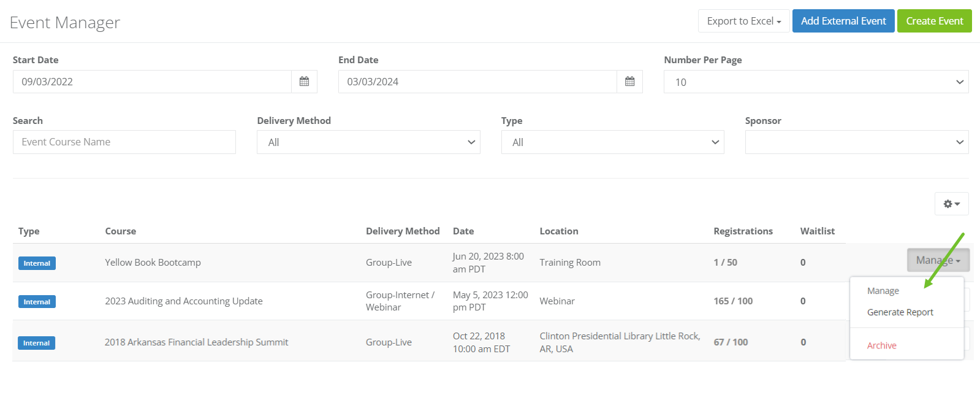Click the Start Date input field
This screenshot has width=980, height=397.
point(152,82)
